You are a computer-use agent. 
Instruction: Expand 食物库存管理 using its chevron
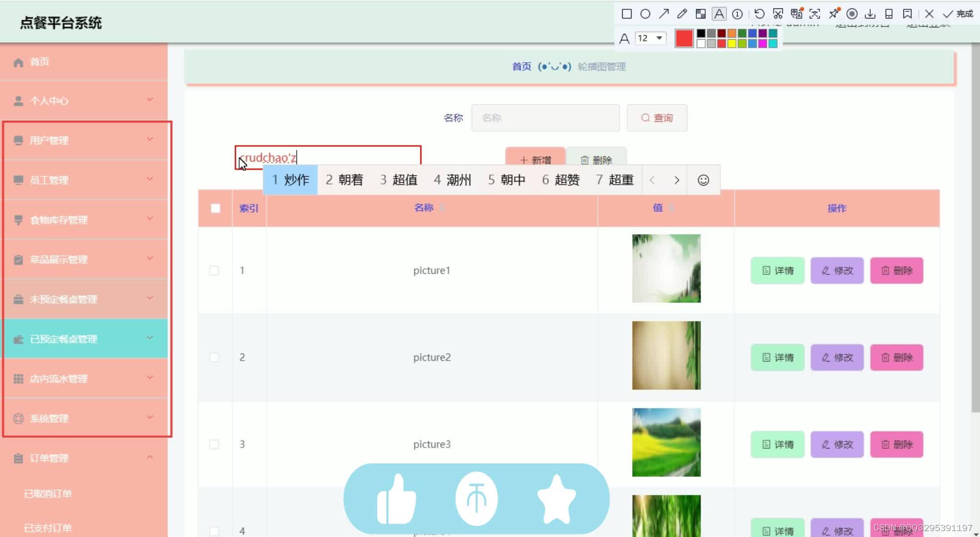(150, 219)
